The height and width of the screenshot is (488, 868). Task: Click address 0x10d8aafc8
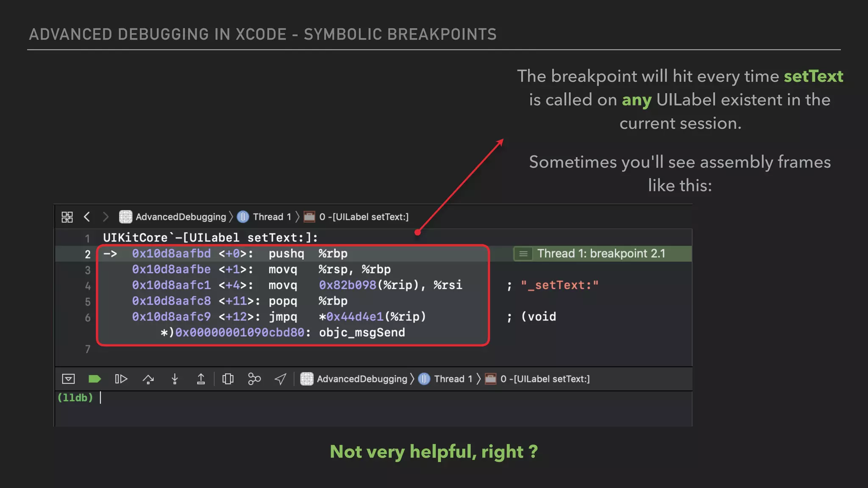(171, 301)
